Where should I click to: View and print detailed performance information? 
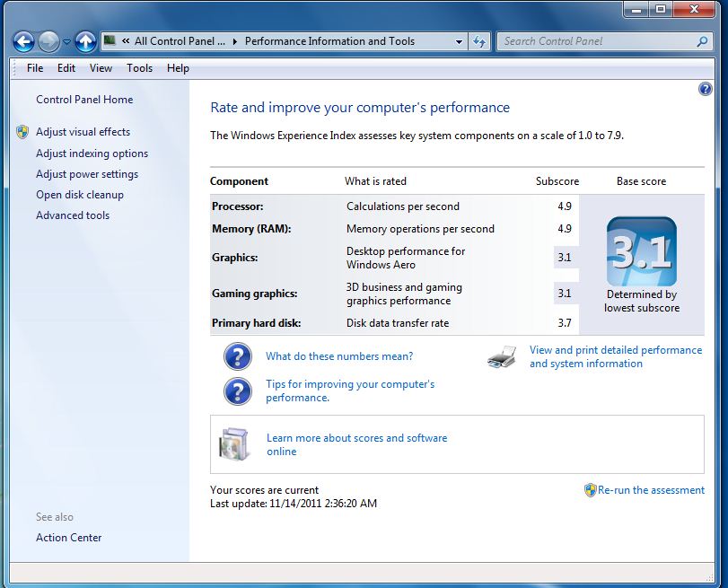616,356
